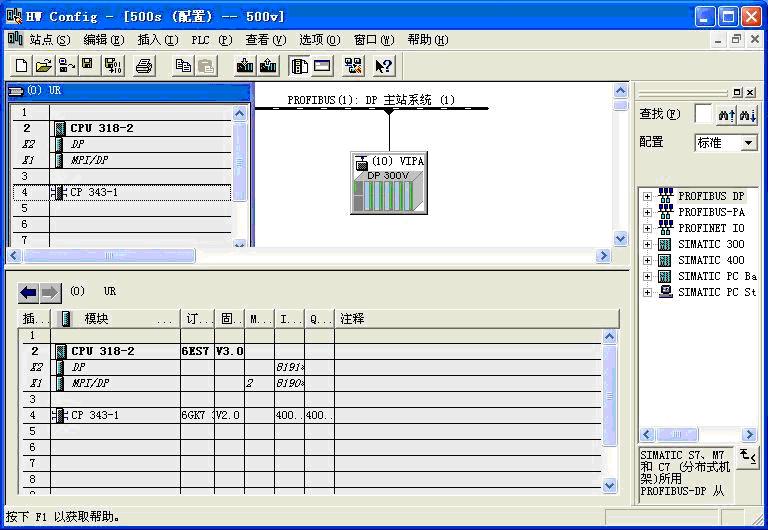Screen dimensions: 768x530
Task: Create a new station with New icon
Action: [x=21, y=66]
